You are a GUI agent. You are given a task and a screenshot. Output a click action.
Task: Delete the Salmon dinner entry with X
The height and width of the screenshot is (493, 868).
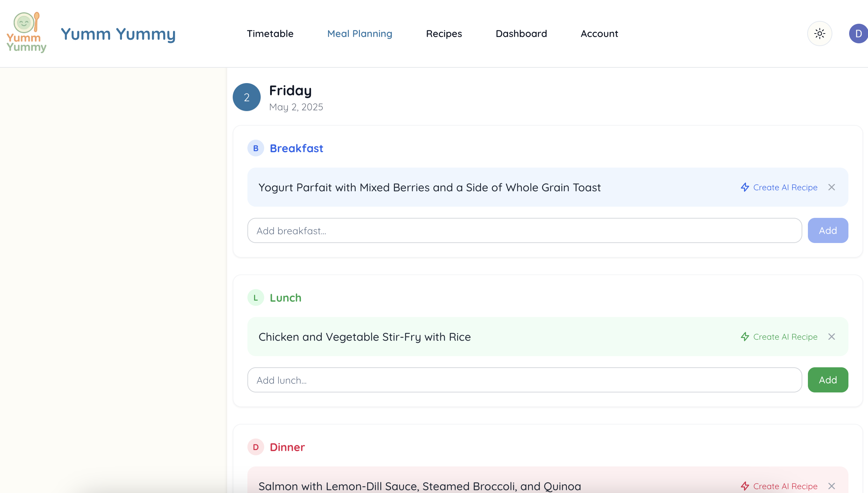tap(831, 486)
